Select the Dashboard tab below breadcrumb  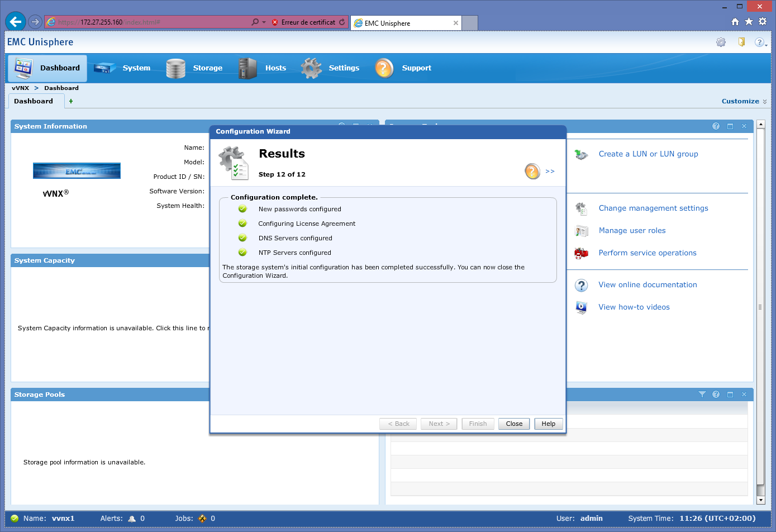34,102
